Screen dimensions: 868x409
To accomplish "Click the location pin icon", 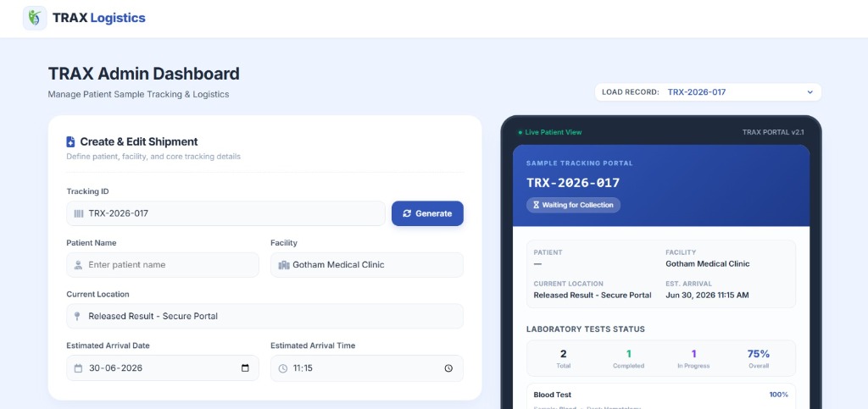I will point(77,316).
